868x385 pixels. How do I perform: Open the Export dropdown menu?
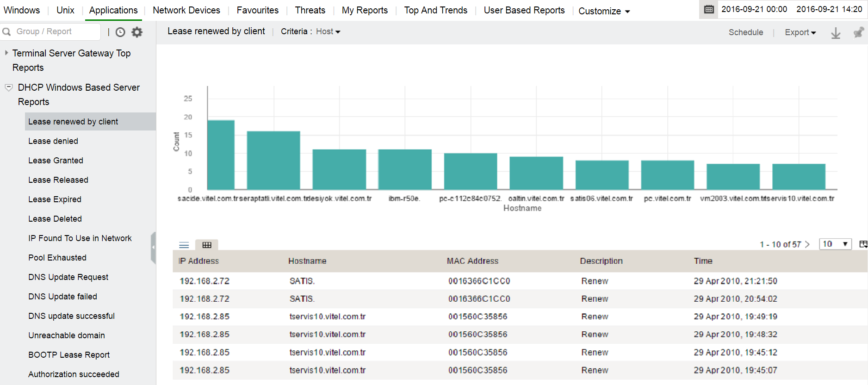coord(800,32)
